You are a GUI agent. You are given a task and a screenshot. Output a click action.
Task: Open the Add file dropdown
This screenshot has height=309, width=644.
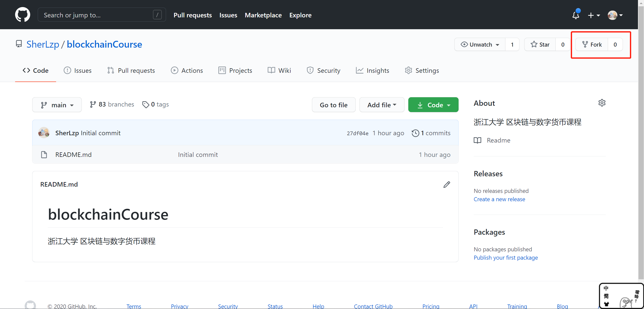click(x=382, y=105)
